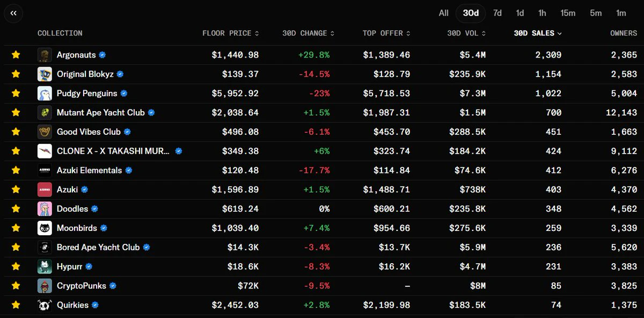Sort by the Top Offer column
This screenshot has width=644, height=318.
point(386,33)
